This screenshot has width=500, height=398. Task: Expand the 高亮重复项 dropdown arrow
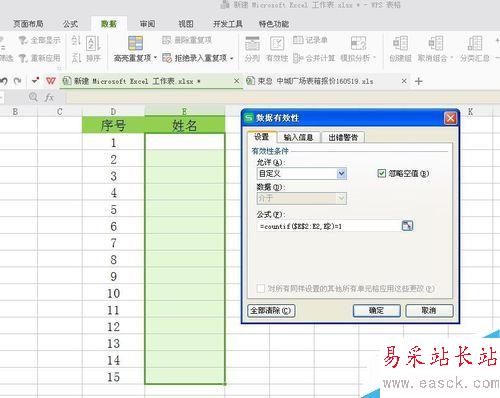coord(155,58)
